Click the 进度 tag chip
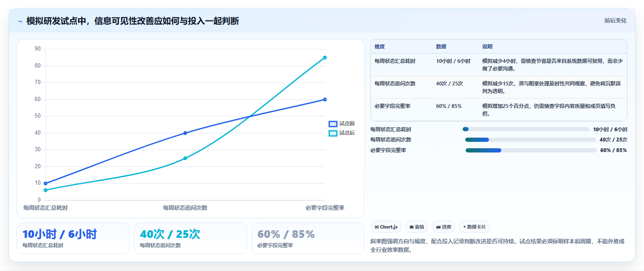This screenshot has height=271, width=644. coord(443,227)
